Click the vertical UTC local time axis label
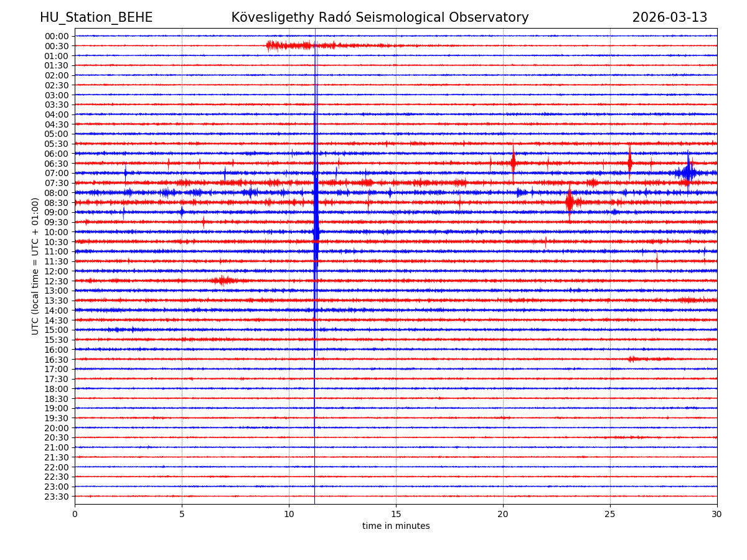Viewport: 747px width, 560px height. click(x=35, y=266)
